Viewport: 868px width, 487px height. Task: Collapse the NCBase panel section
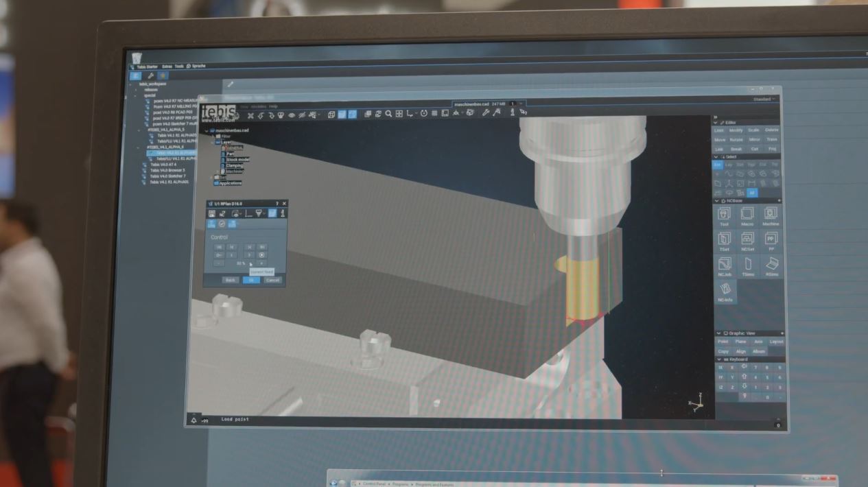click(x=718, y=201)
